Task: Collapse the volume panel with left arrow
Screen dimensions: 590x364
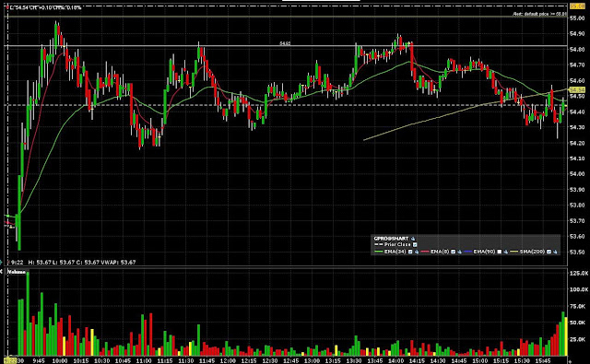Action: pos(1,272)
